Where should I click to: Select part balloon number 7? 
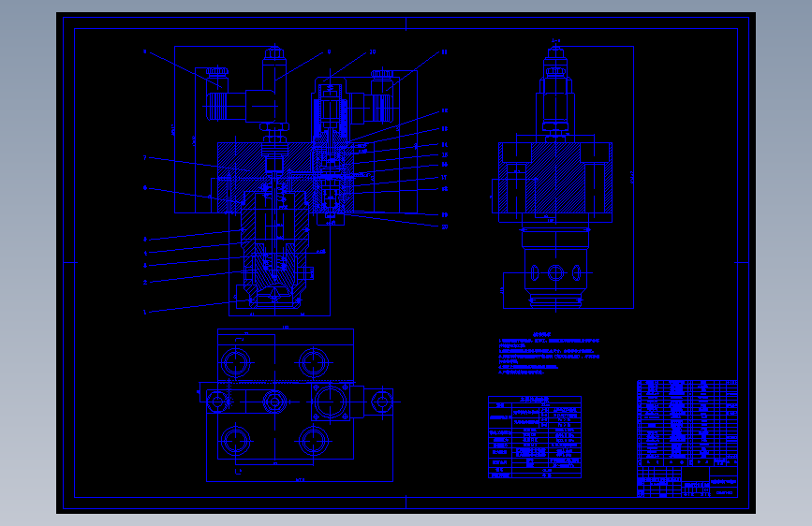click(145, 158)
